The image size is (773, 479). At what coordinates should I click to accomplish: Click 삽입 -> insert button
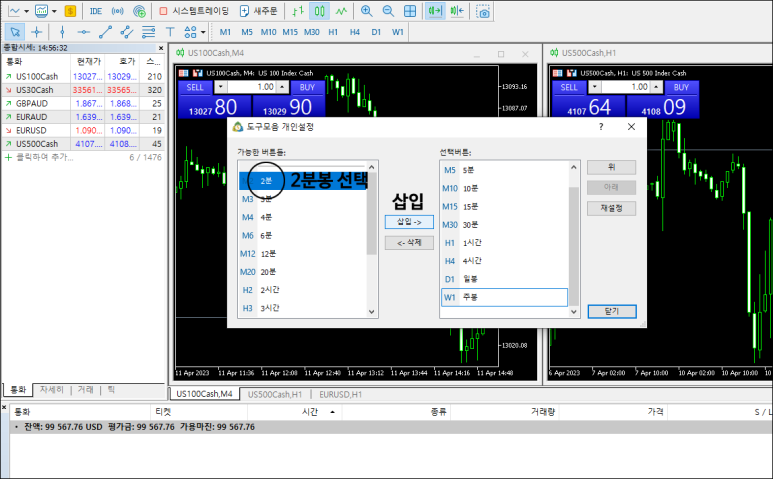pyautogui.click(x=409, y=222)
